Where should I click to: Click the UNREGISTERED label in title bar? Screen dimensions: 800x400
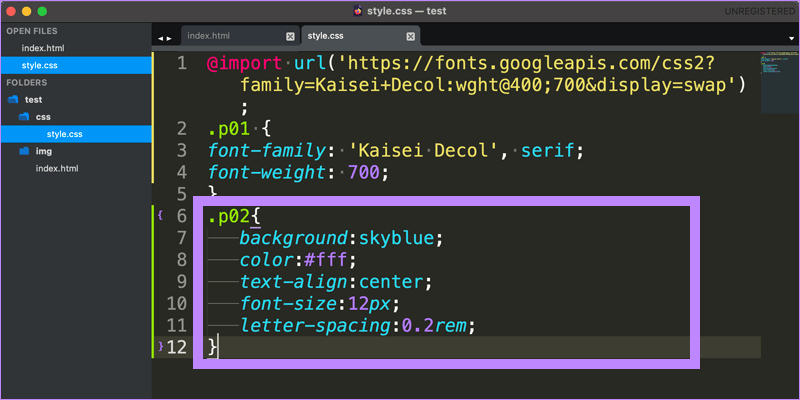point(757,10)
